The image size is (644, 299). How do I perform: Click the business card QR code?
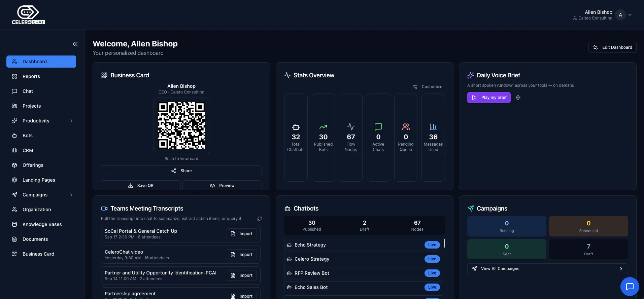point(181,125)
